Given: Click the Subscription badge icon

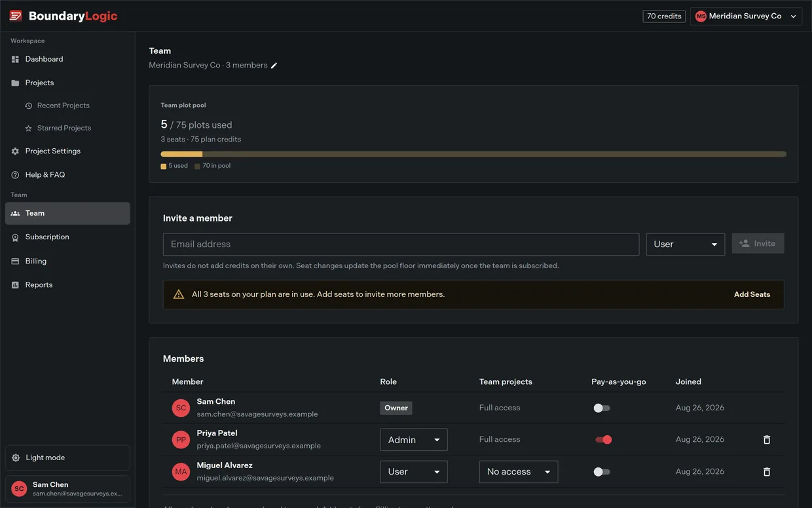Looking at the screenshot, I should coord(15,237).
